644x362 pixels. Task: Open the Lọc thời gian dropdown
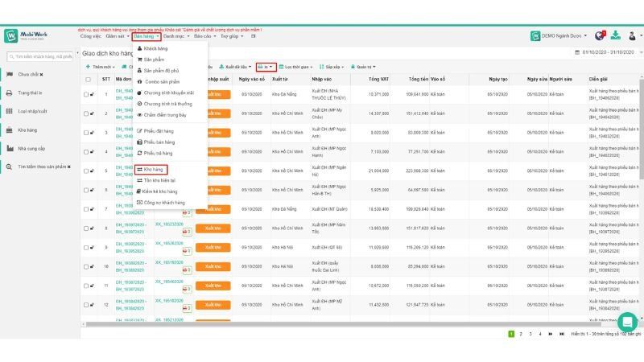coord(295,67)
